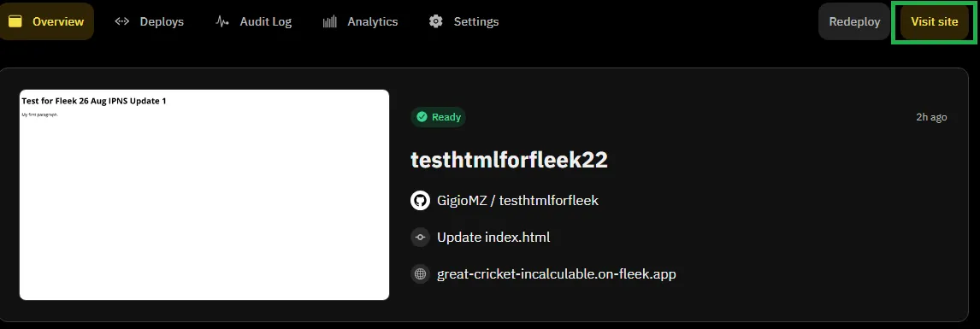
Task: Click the Analytics bar chart icon
Action: [x=330, y=21]
